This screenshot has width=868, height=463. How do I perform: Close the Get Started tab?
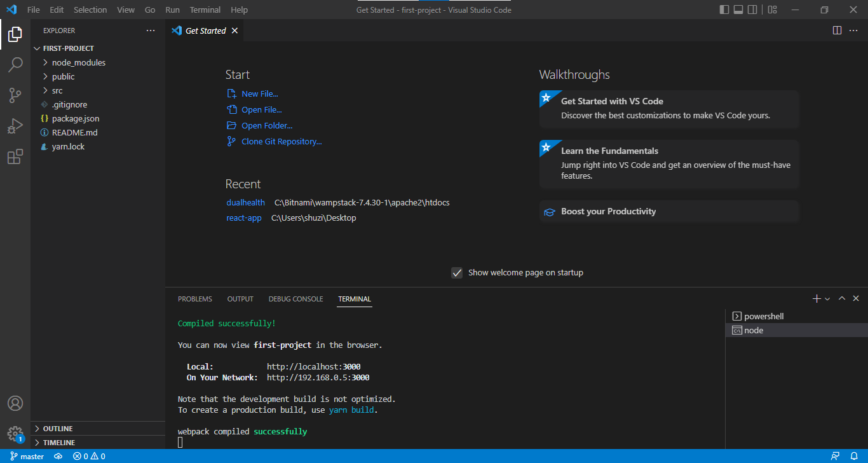234,31
